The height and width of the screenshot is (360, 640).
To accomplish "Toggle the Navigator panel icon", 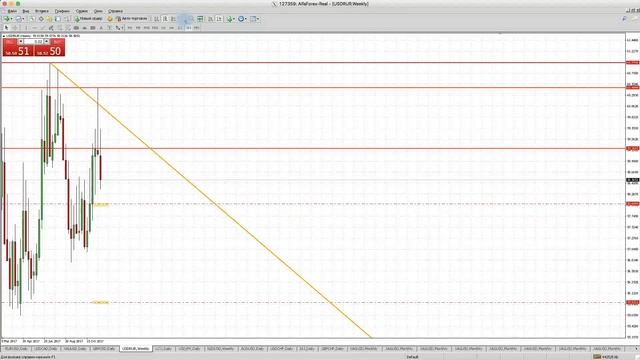I will (49, 19).
